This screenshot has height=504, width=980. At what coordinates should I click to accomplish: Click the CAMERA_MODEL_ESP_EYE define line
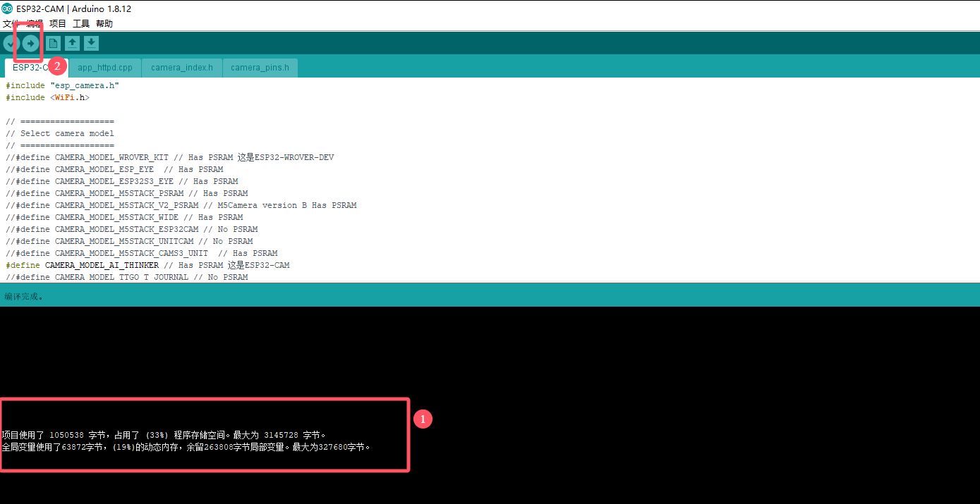114,169
